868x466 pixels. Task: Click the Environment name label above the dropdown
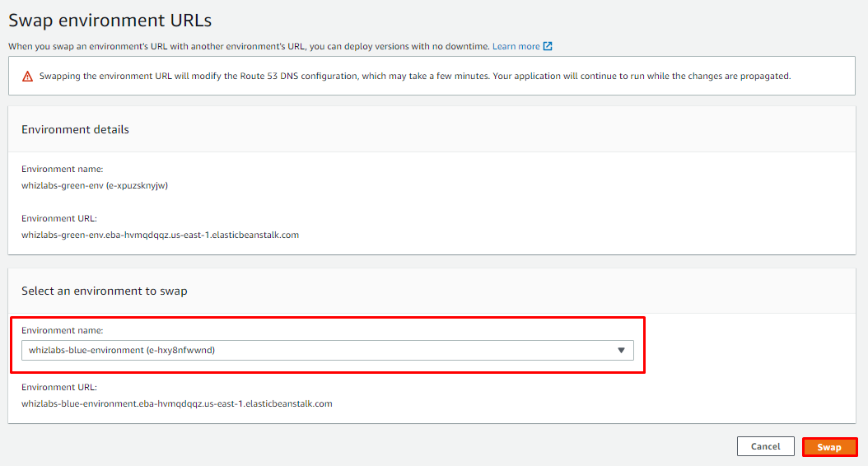[63, 330]
